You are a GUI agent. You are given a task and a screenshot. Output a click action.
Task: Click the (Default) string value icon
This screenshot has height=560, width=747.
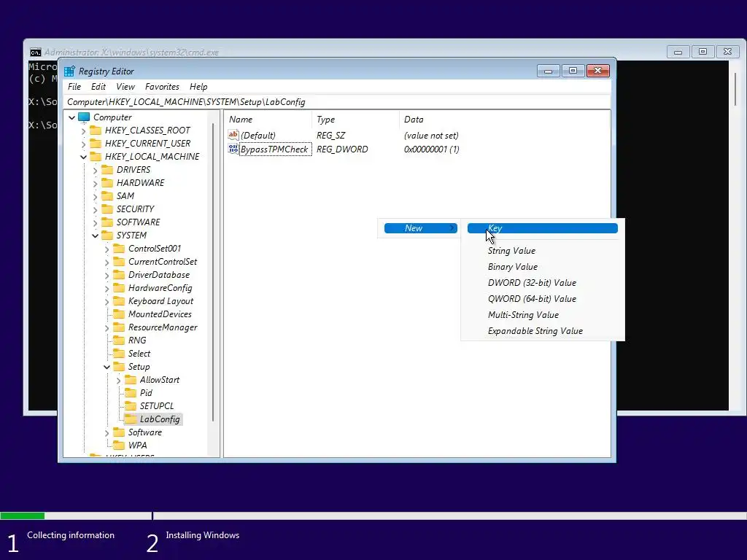[x=233, y=135]
